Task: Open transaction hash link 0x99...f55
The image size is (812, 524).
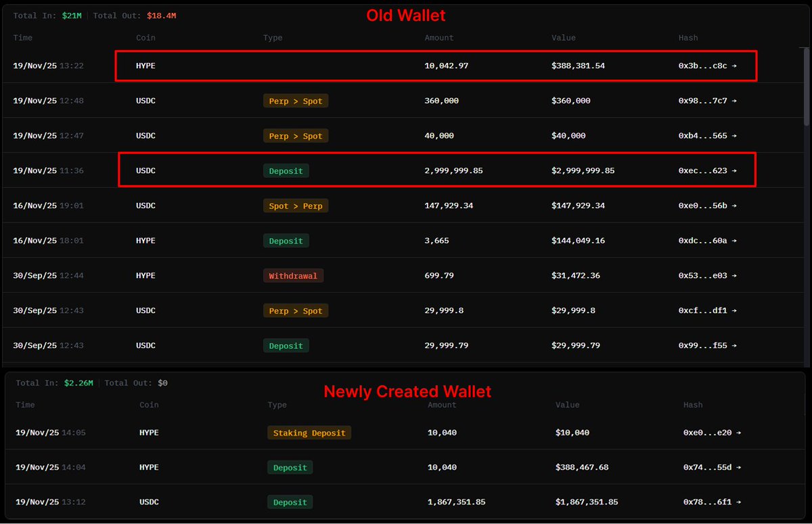Action: click(702, 346)
